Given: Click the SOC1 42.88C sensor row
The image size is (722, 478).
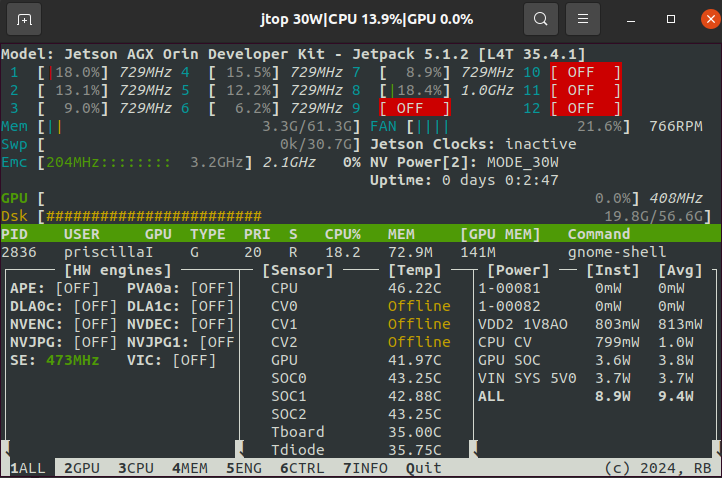Looking at the screenshot, I should (356, 396).
